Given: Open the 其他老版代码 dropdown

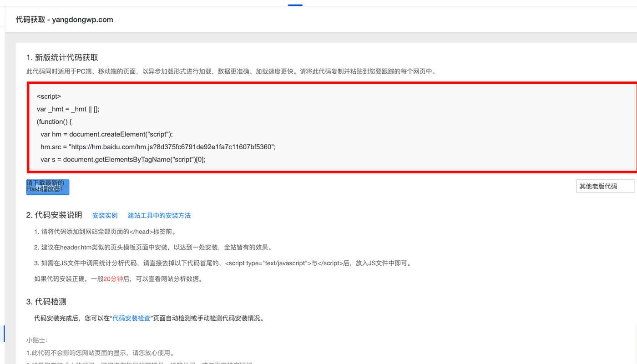Looking at the screenshot, I should [x=605, y=186].
